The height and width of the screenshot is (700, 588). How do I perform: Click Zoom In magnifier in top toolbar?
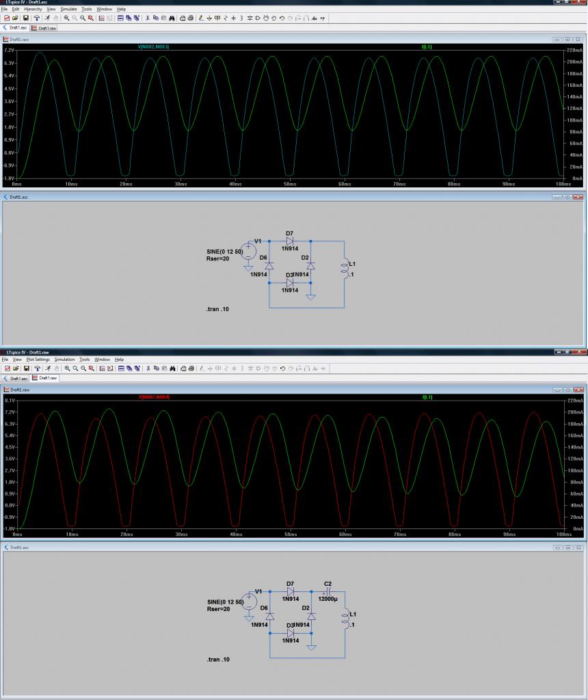pos(66,18)
